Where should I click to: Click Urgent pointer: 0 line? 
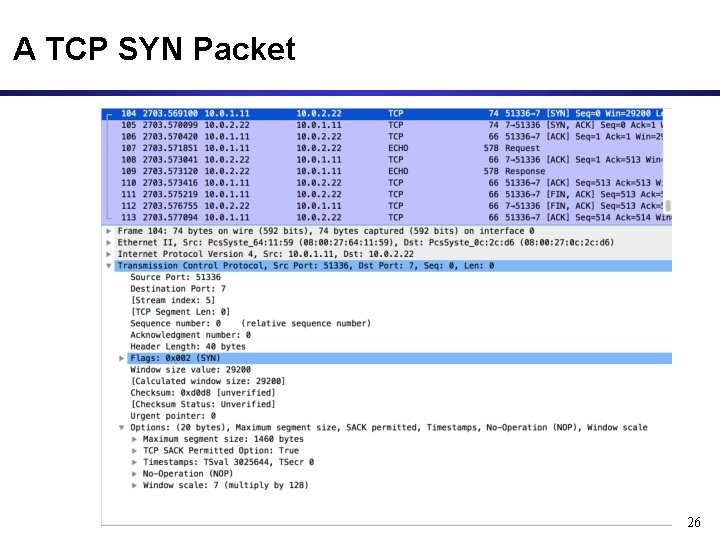(x=173, y=416)
